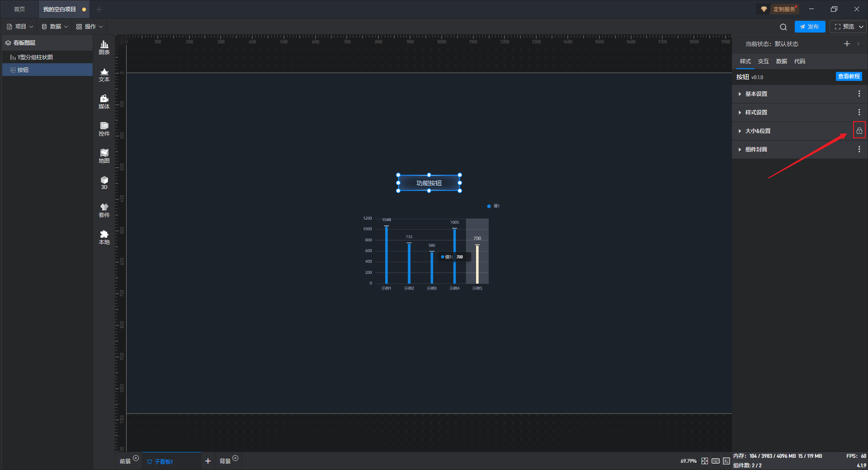Click the fit-to-screen icon near zoom percentage
The height and width of the screenshot is (470, 868).
[705, 461]
